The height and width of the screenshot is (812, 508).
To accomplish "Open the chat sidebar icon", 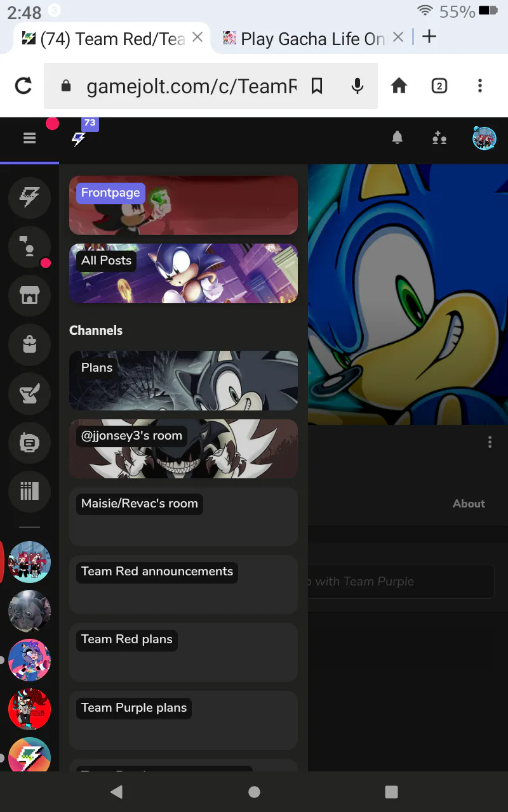I will coord(29,247).
